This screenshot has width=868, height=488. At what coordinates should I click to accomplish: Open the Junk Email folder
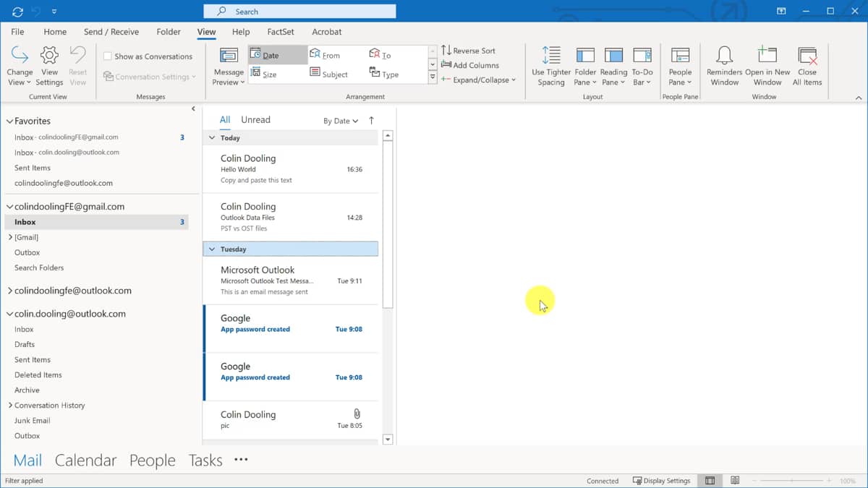coord(33,420)
